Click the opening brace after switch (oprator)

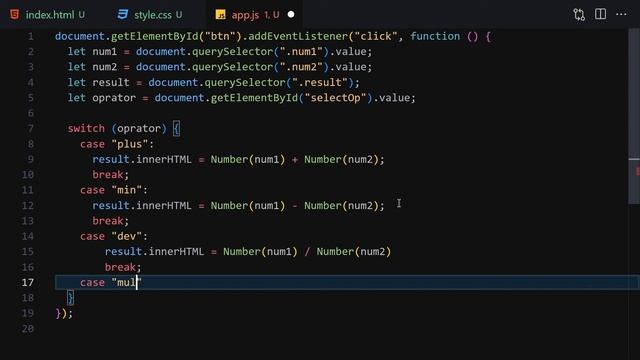pos(176,129)
